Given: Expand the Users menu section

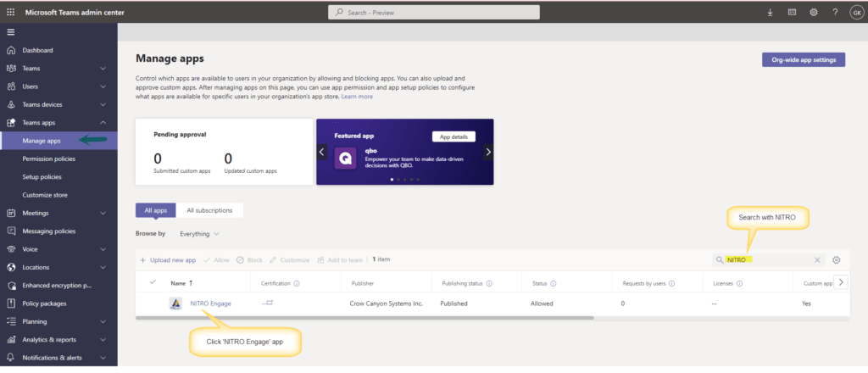Looking at the screenshot, I should [x=103, y=86].
